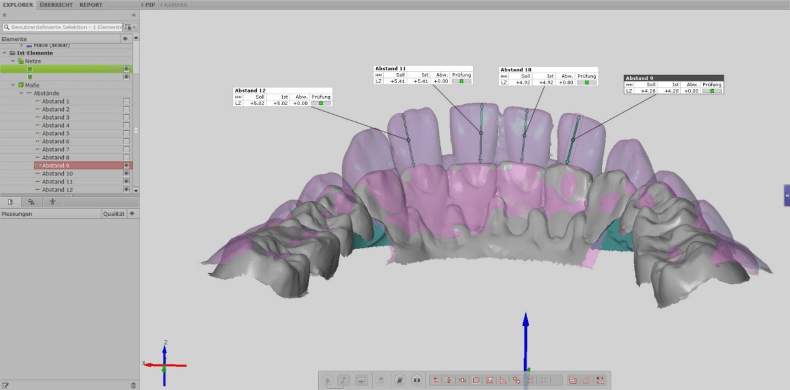790x390 pixels.
Task: Switch to the ÜBERSICHT tab
Action: click(x=56, y=5)
